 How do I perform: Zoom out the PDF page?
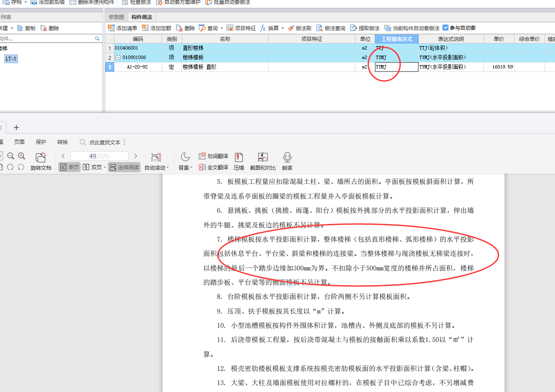click(11, 156)
